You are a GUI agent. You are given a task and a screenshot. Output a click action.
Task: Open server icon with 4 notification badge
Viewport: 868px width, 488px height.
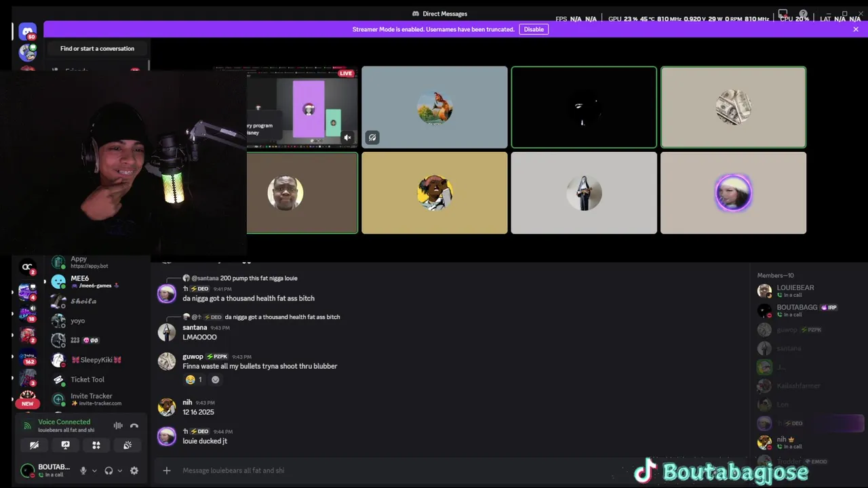[x=28, y=291]
